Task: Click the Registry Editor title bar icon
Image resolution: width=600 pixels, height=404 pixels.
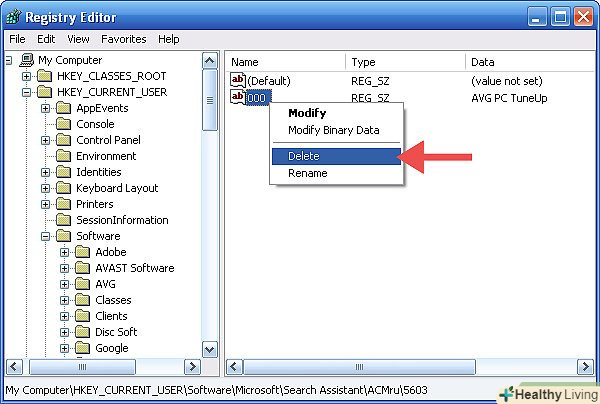Action: coord(13,17)
